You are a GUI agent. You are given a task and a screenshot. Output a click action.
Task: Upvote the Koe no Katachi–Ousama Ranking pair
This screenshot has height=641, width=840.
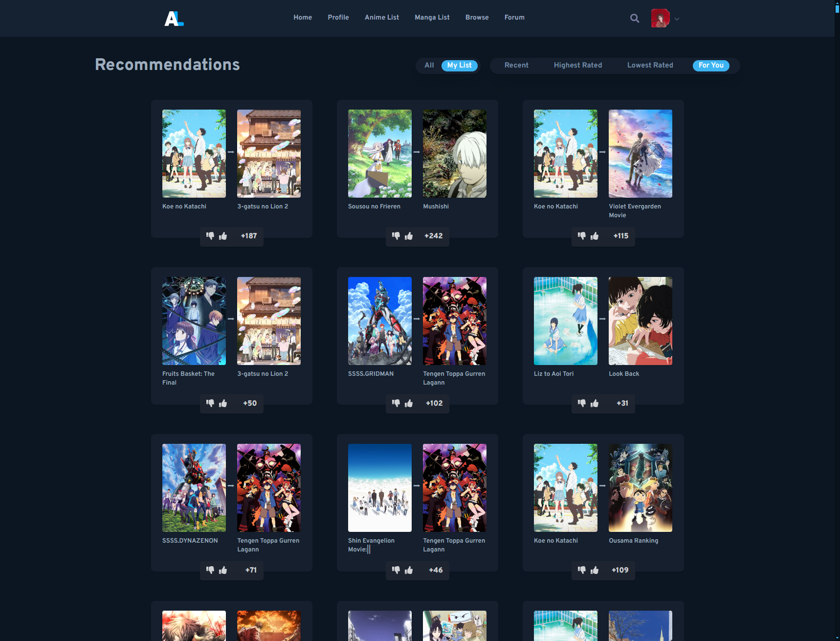pyautogui.click(x=595, y=571)
